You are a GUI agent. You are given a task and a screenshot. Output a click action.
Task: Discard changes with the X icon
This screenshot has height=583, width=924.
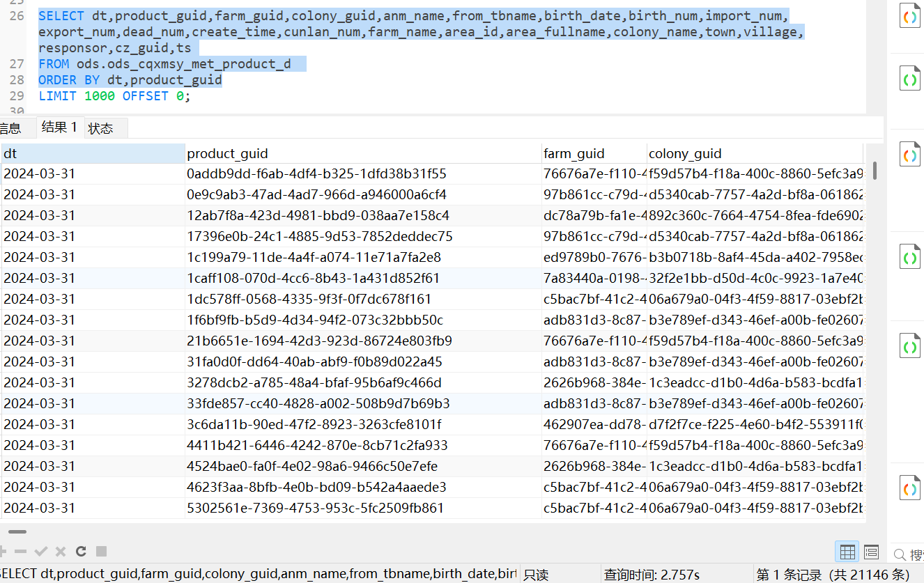pos(61,552)
